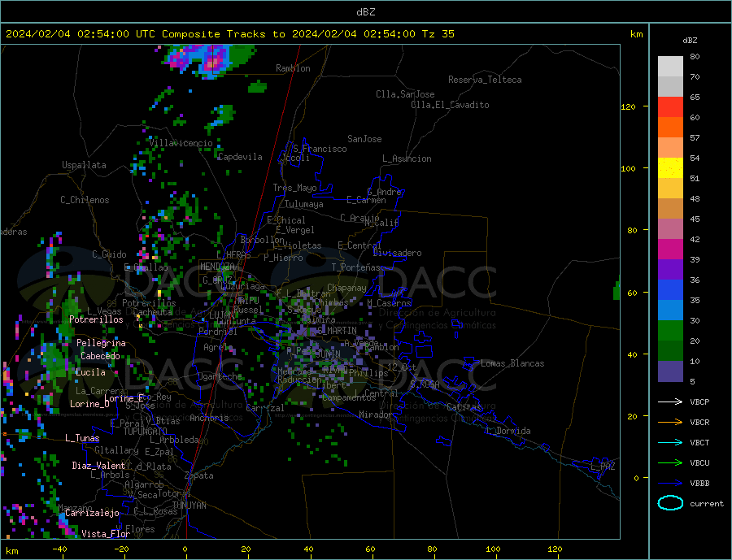Click the white VBCP arrow legend icon
This screenshot has width=732, height=560.
(x=670, y=402)
